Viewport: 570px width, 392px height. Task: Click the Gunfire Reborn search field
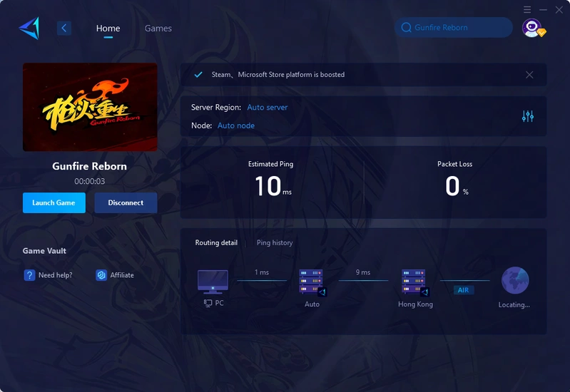point(453,27)
